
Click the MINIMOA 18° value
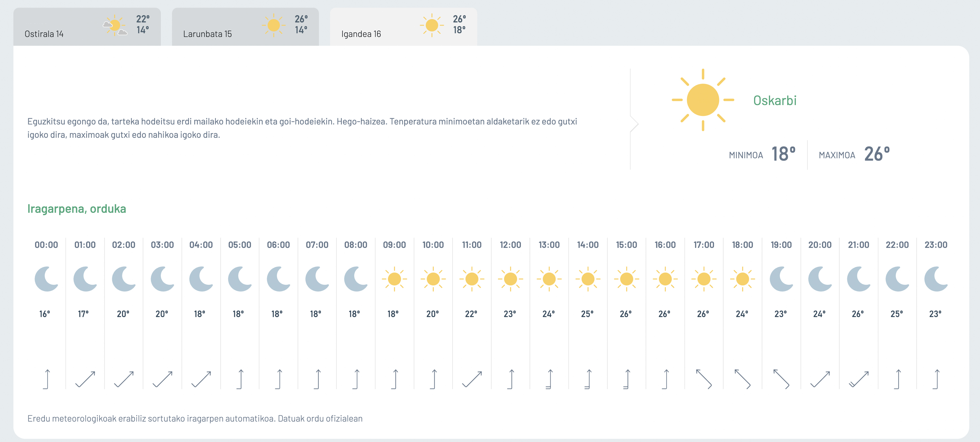coord(783,154)
